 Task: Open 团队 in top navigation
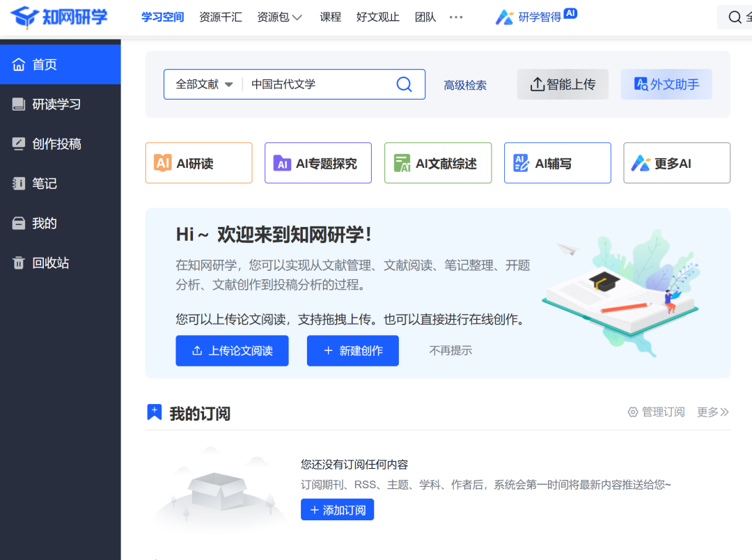(x=425, y=17)
